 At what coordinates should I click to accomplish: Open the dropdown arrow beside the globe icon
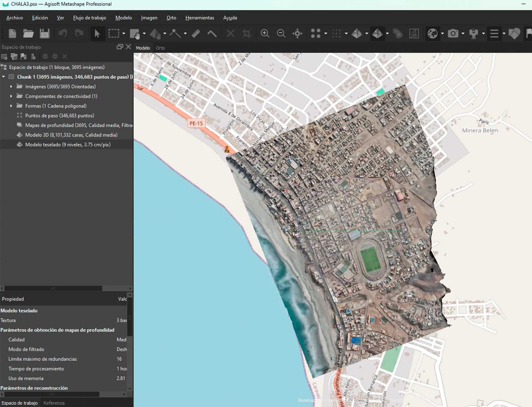(x=442, y=33)
